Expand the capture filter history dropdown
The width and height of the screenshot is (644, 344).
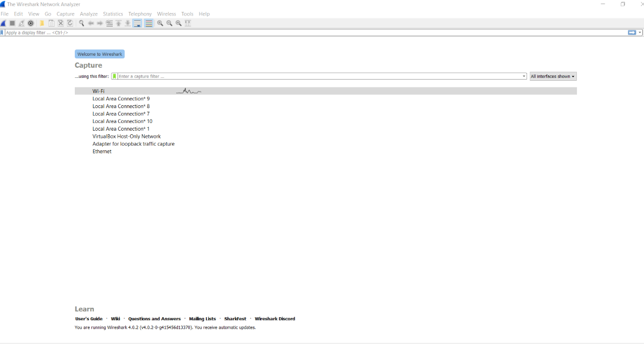(x=524, y=77)
